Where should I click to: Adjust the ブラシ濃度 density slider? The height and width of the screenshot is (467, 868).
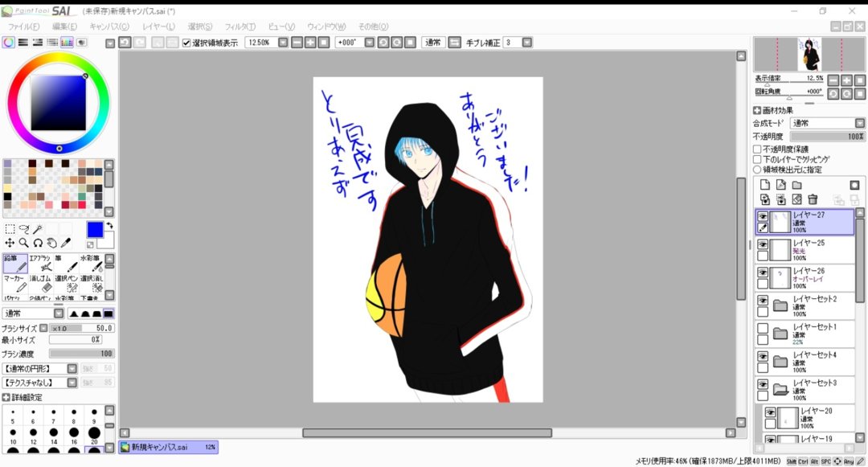click(81, 353)
